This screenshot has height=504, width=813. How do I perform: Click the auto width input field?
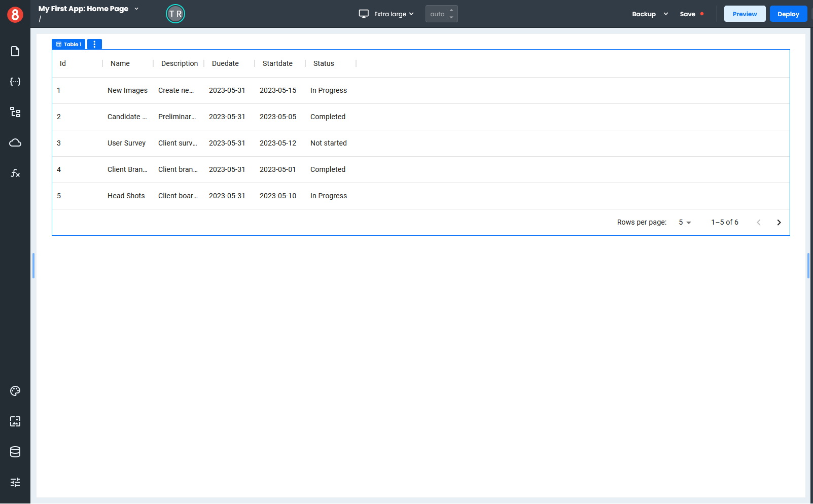pyautogui.click(x=438, y=14)
